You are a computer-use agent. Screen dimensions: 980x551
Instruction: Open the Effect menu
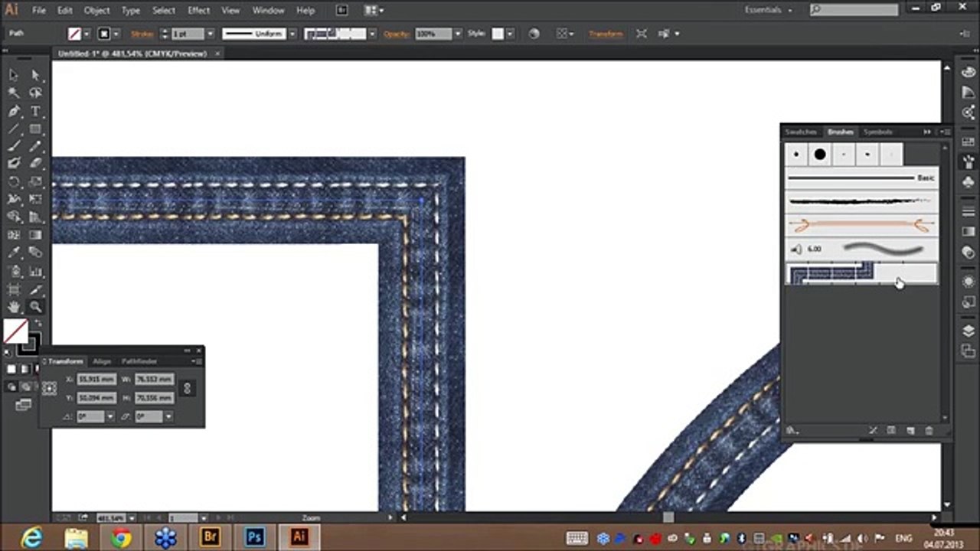(x=198, y=11)
